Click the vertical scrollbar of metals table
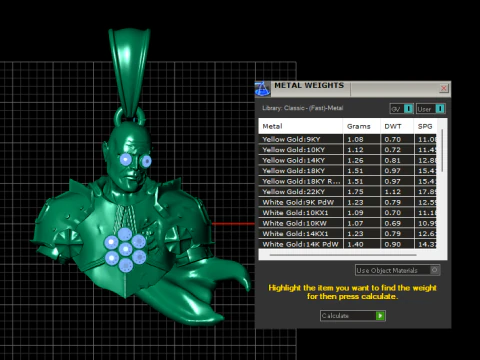 point(442,151)
